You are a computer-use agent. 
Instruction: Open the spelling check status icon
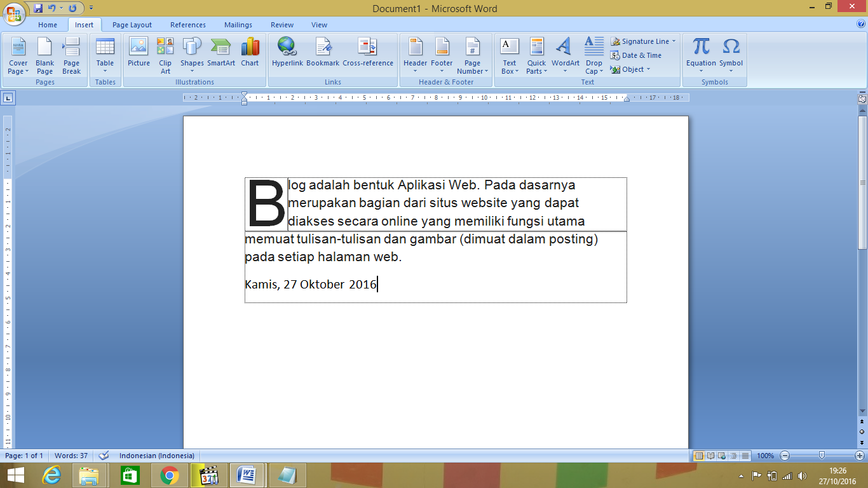coord(104,456)
